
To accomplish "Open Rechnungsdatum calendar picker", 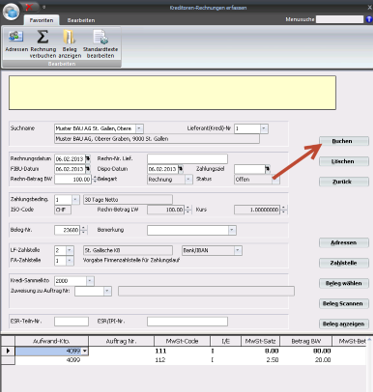I will [x=88, y=159].
